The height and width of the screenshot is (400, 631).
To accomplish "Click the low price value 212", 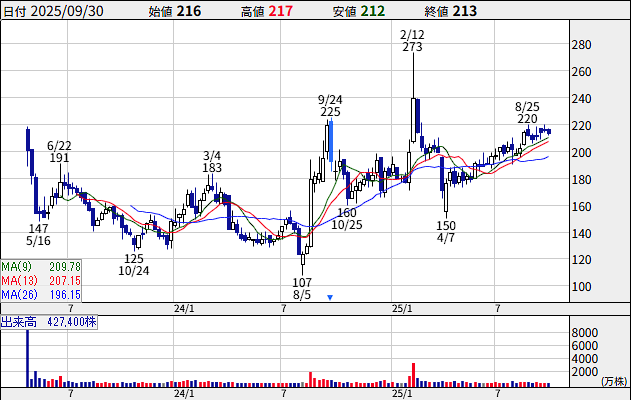I will click(373, 11).
